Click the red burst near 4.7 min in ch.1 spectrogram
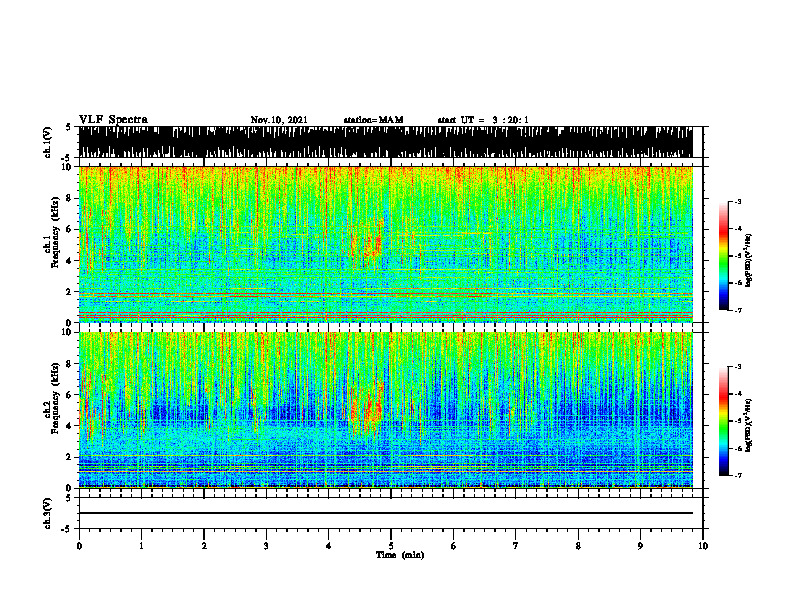This screenshot has width=792, height=612. pos(373,244)
